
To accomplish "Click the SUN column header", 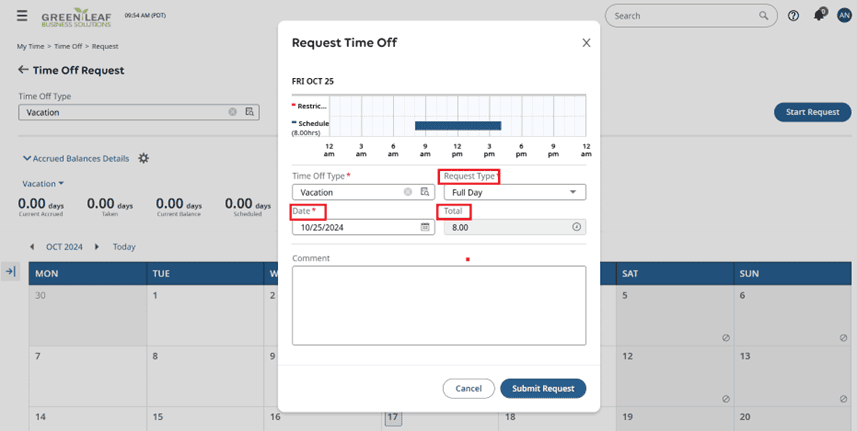I will 793,273.
